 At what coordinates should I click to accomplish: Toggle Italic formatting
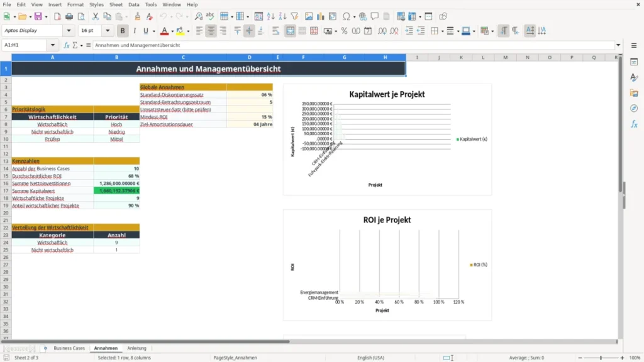[135, 31]
